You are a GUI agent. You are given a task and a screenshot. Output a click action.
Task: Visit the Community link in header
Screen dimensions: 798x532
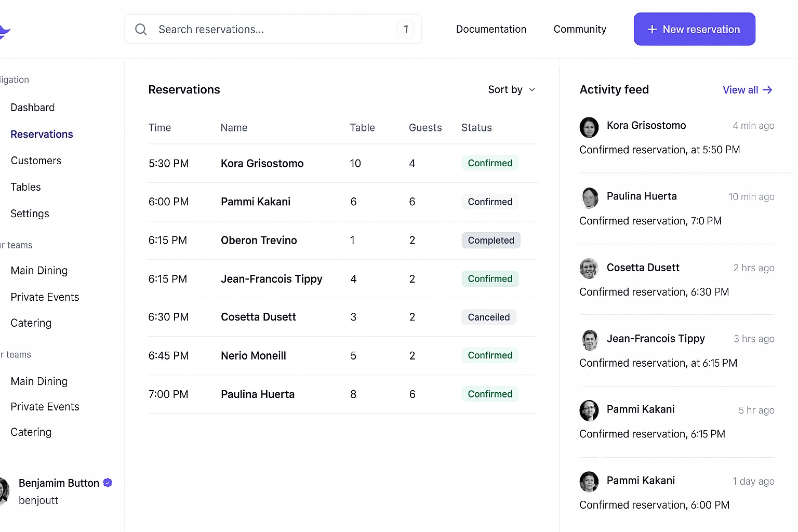tap(580, 30)
